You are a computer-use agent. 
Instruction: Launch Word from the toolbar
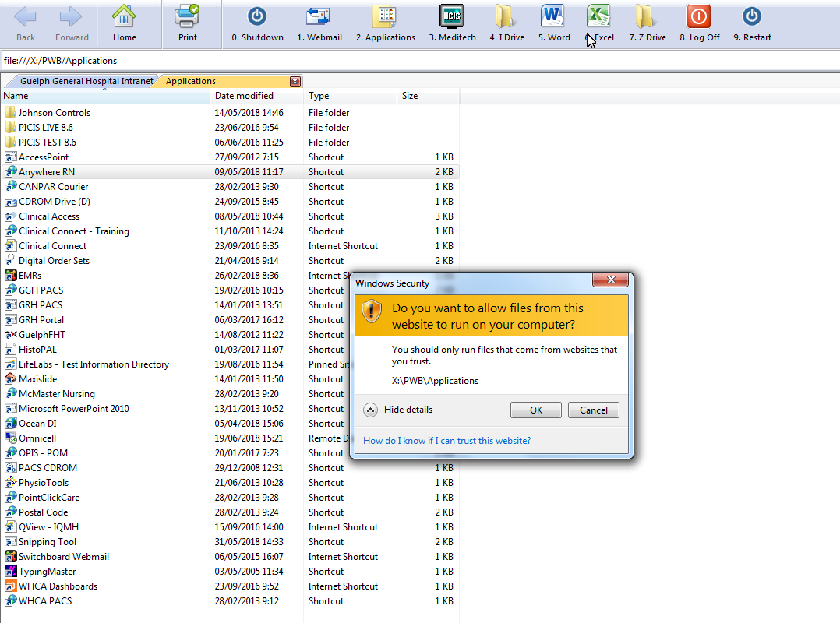click(x=552, y=16)
